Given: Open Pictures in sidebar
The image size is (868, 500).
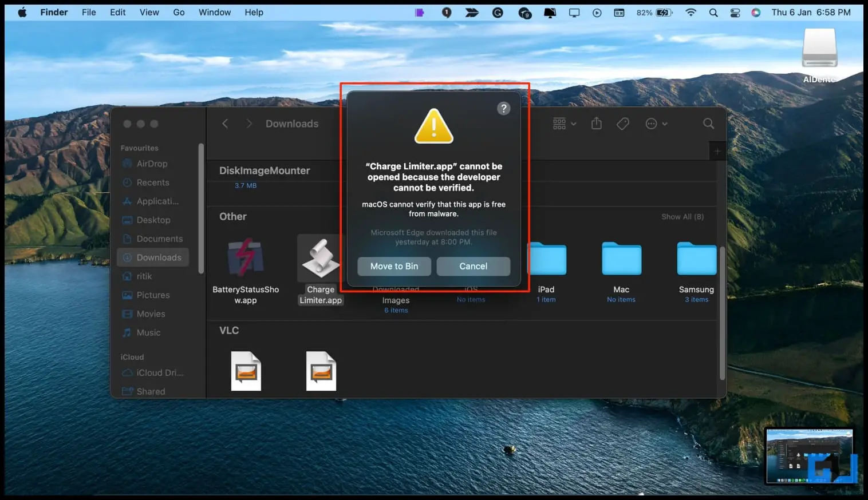Looking at the screenshot, I should [x=152, y=295].
